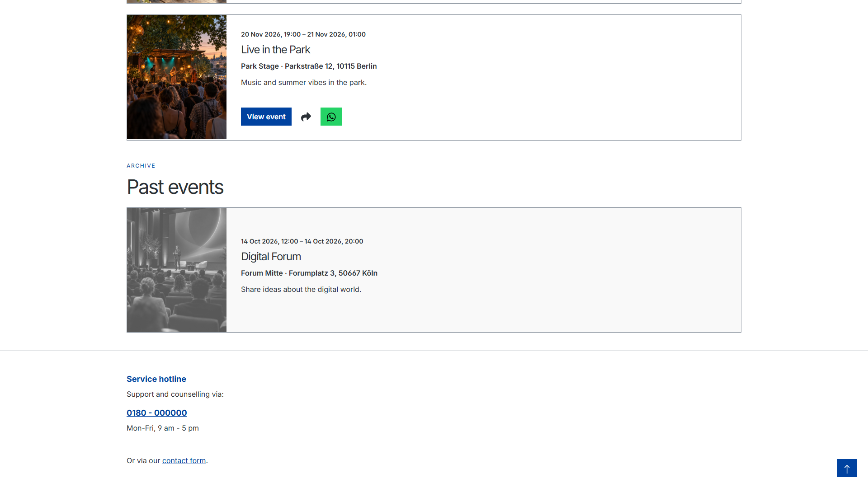Open the Live in the Park concert thumbnail
The height and width of the screenshot is (488, 868).
pos(177,77)
